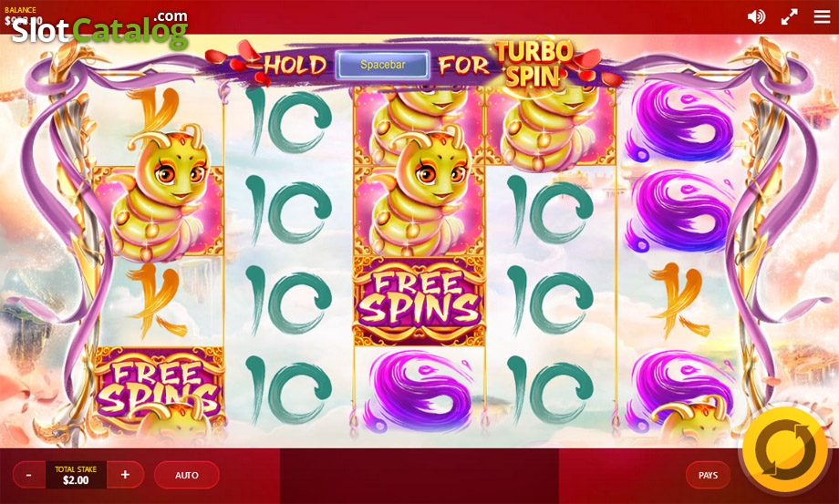The height and width of the screenshot is (504, 839).
Task: Open the PAYS paytable
Action: (708, 475)
